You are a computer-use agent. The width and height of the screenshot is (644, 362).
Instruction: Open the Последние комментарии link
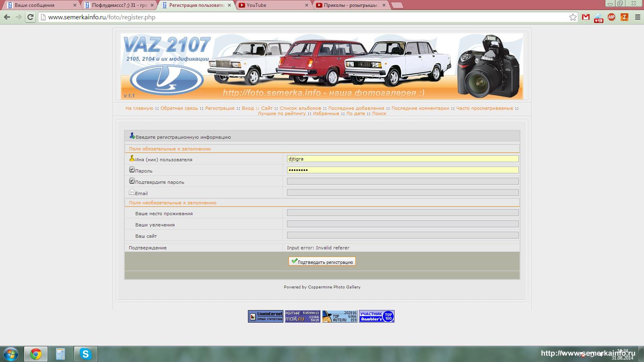click(420, 108)
